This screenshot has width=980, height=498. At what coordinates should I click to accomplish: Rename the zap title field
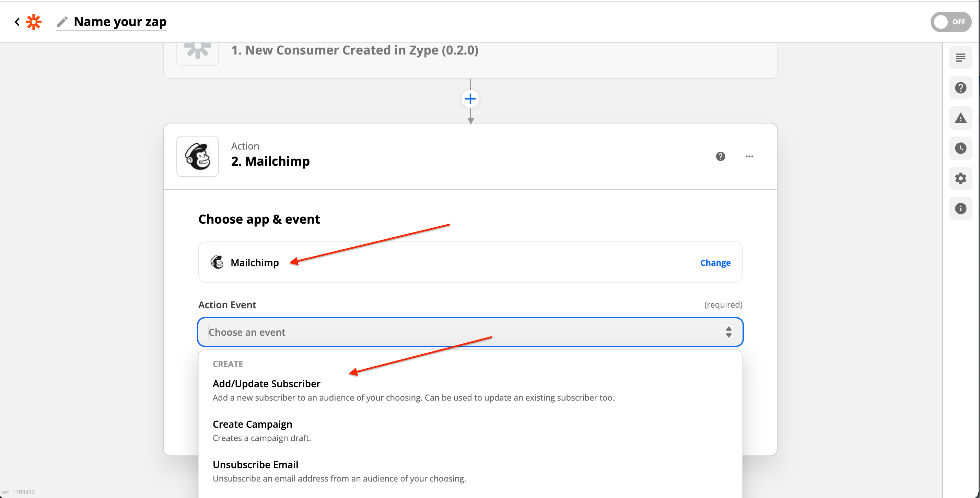coord(120,22)
